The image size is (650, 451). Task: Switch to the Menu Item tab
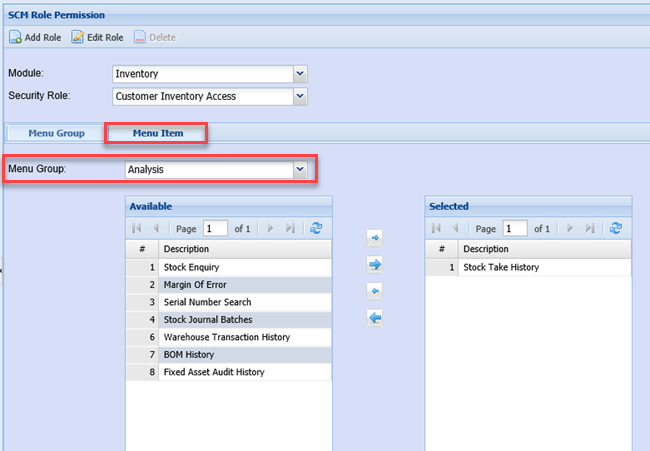point(158,133)
